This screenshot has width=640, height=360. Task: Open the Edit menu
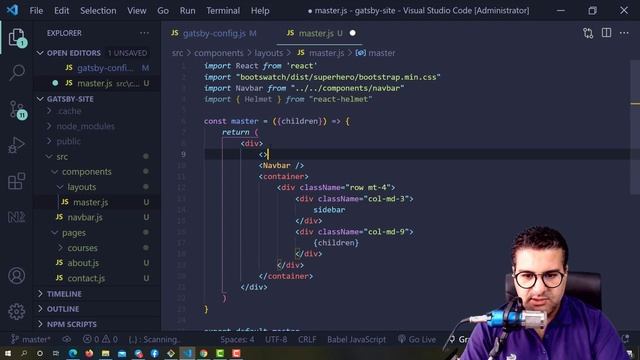(x=61, y=11)
